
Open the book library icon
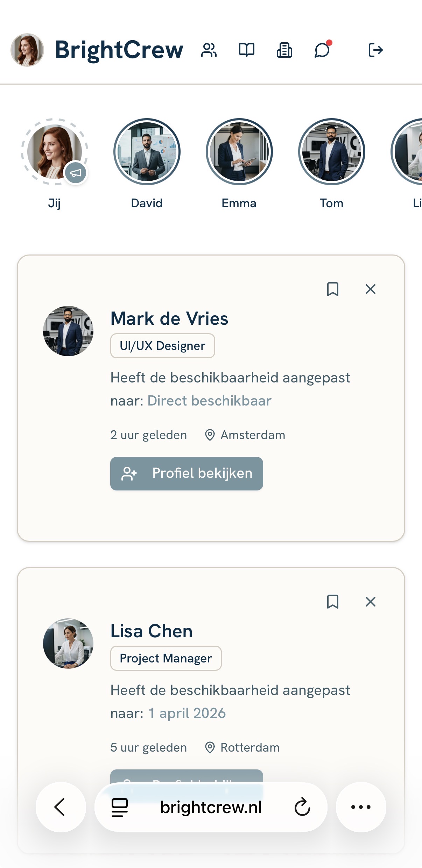pyautogui.click(x=247, y=50)
